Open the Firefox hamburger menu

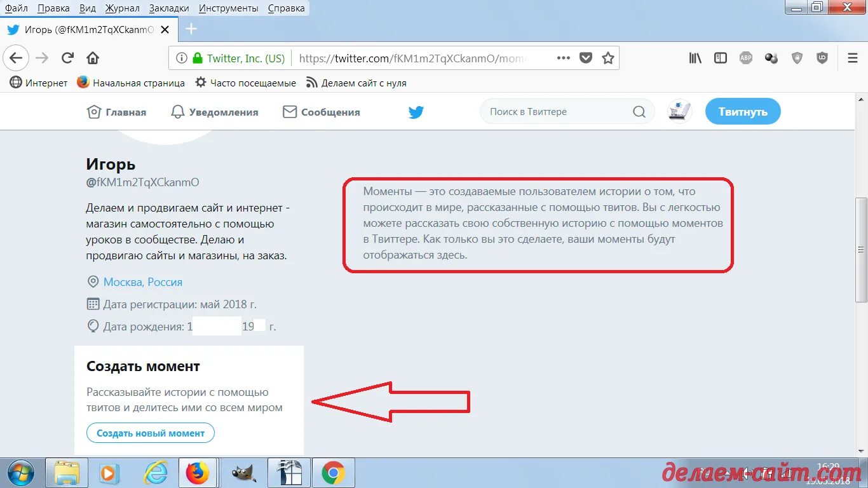[853, 58]
